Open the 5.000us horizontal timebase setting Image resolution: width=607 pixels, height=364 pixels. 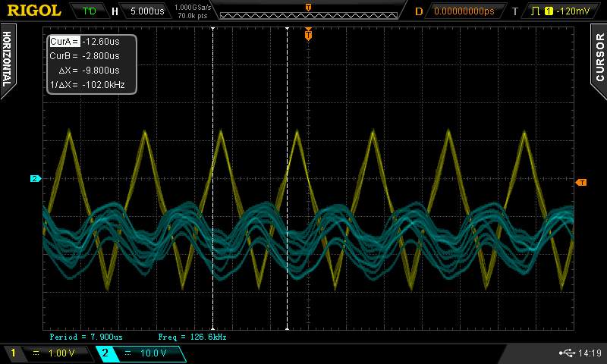(x=146, y=11)
